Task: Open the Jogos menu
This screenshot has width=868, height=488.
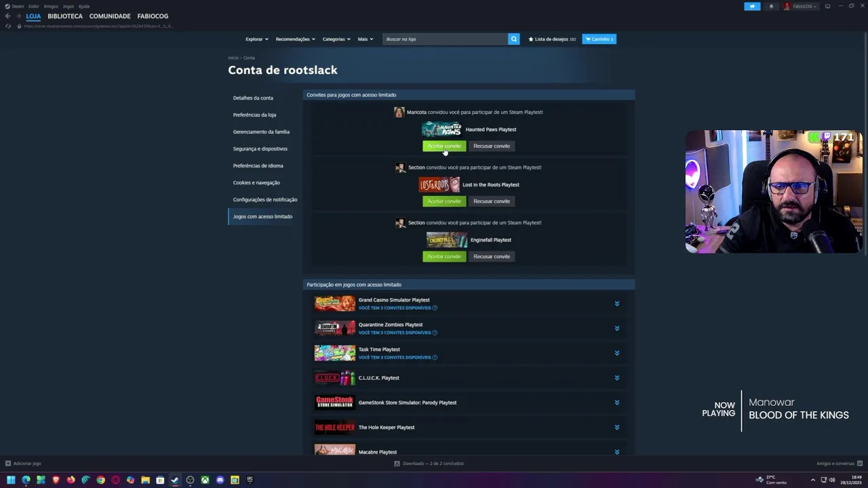Action: 68,6
